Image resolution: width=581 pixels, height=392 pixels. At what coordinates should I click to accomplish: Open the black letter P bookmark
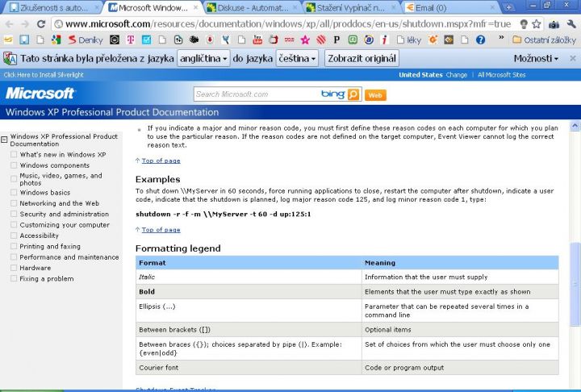point(336,40)
